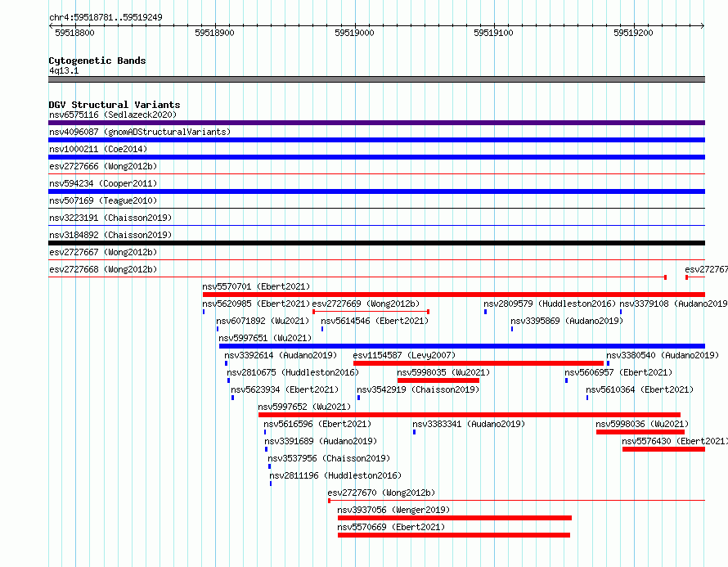Select nsv3392614 (Audano2019) label
The image size is (728, 567).
pos(281,355)
